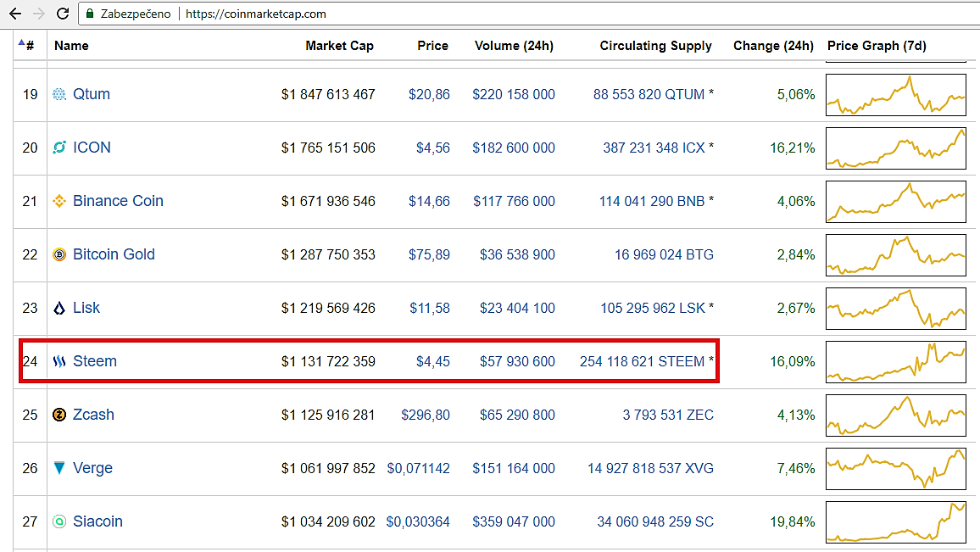Click Binance Coin price $14,66
This screenshot has width=980, height=552.
429,201
